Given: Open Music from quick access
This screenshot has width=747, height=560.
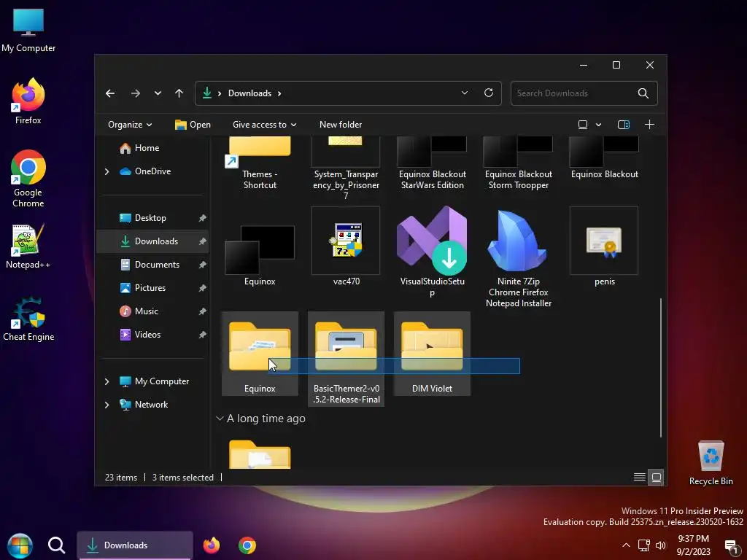Looking at the screenshot, I should (x=146, y=311).
